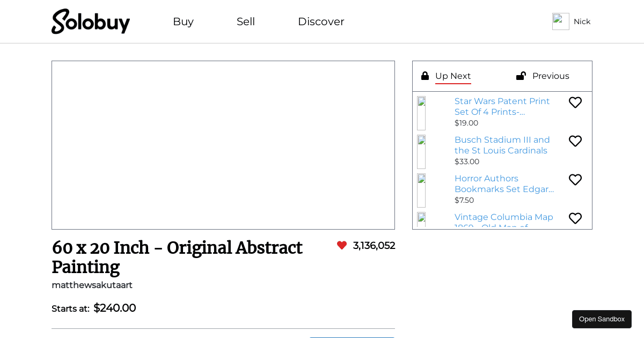The image size is (644, 338).
Task: Open Vintage Columbia Map listing link
Action: [504, 221]
